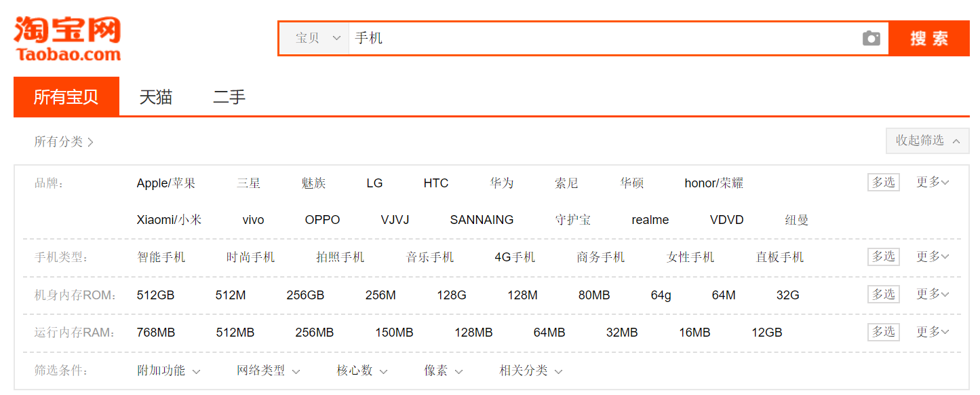Enable 多选 for the 品牌 row
Screen dimensions: 980x395
point(883,182)
